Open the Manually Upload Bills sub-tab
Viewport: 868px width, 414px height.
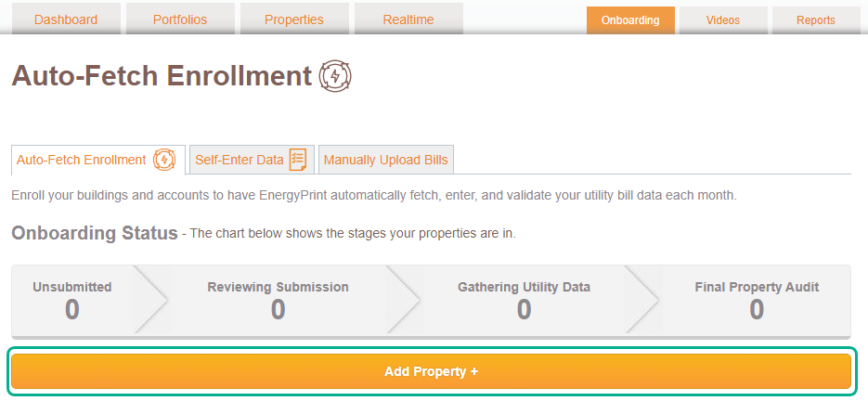click(386, 160)
